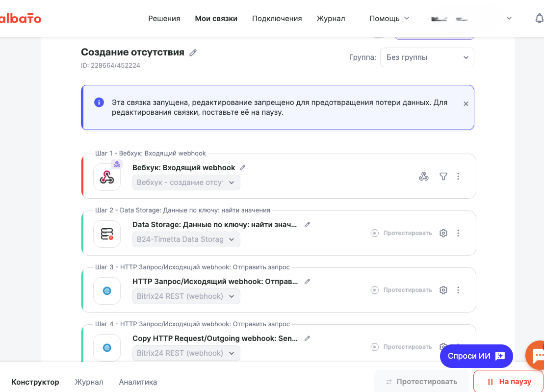
Task: Click the Спроси ИИ button
Action: coord(476,356)
